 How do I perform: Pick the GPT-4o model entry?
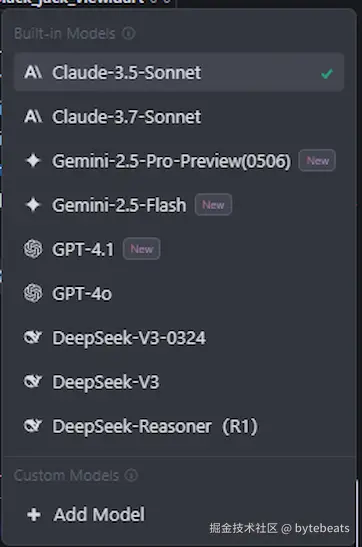(179, 293)
